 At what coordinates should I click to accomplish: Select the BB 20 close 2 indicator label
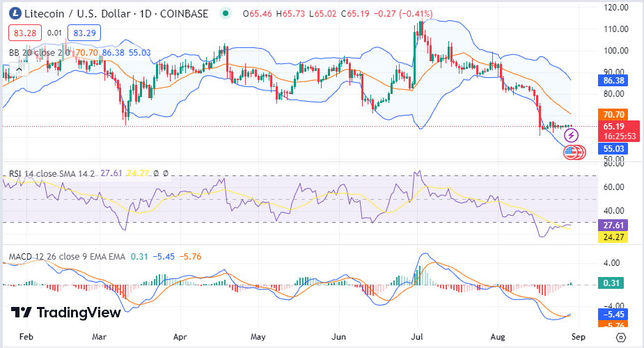38,52
